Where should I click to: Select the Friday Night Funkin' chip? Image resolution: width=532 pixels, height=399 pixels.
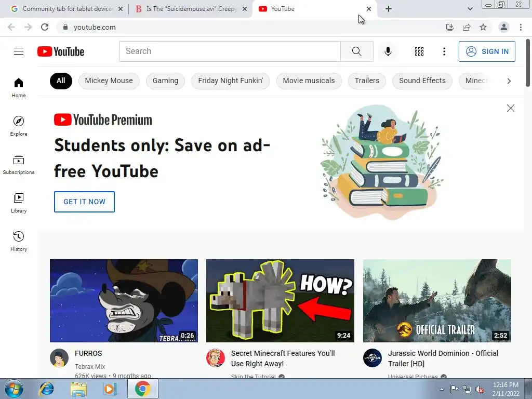230,81
